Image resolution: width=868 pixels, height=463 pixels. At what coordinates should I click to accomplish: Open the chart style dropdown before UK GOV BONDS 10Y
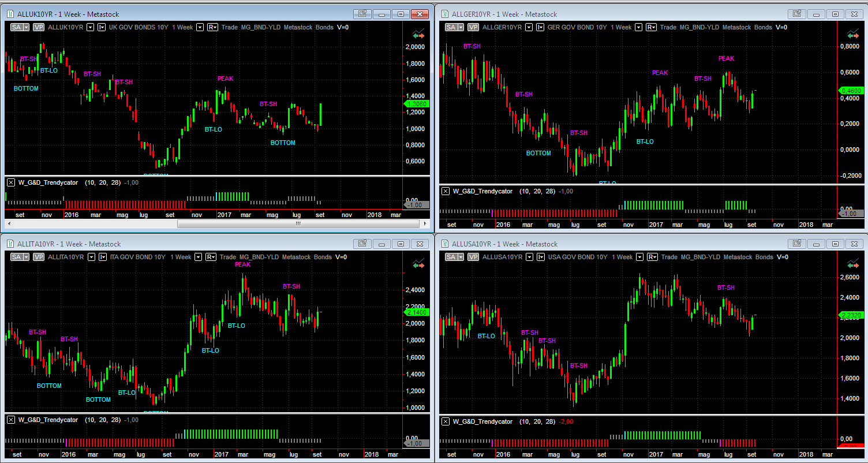tap(102, 27)
